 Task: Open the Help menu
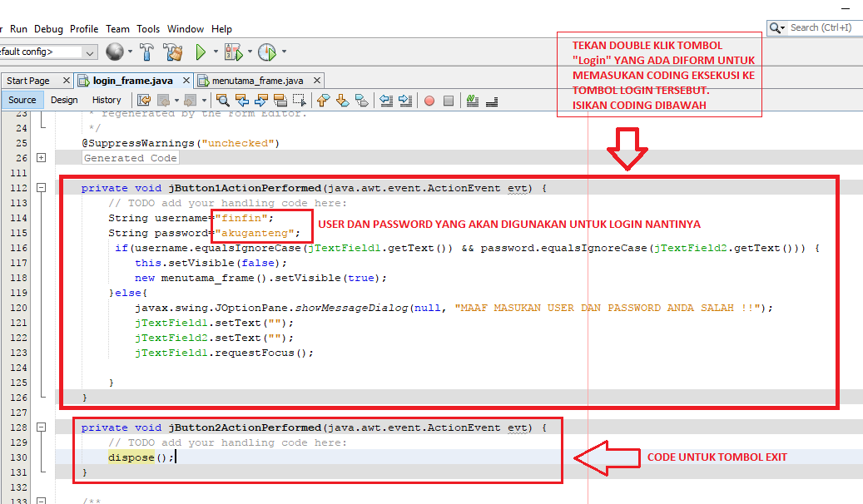coord(222,29)
